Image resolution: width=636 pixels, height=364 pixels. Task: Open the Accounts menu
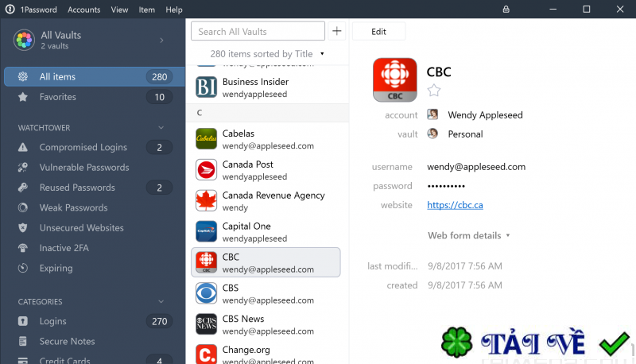[84, 10]
